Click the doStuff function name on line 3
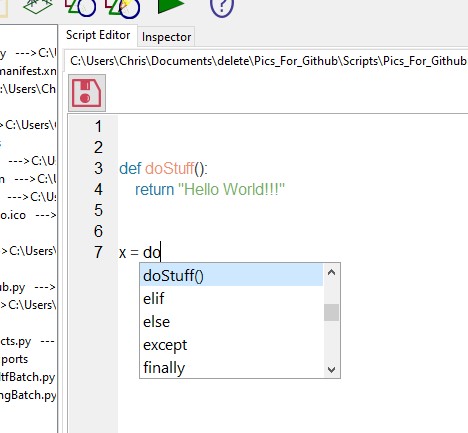The image size is (468, 433). pos(170,168)
